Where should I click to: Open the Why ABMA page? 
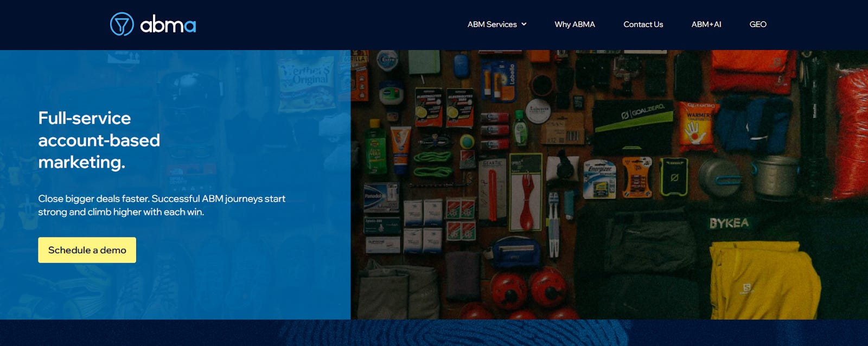(575, 24)
